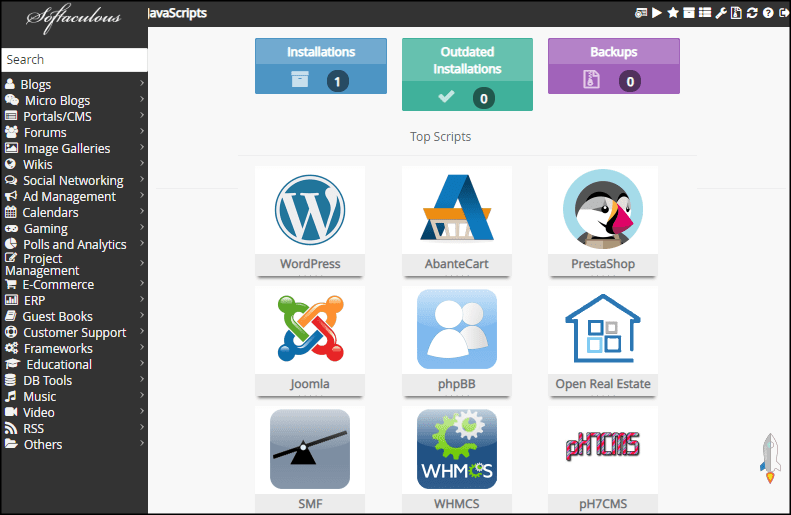Open the ERP category

pos(34,301)
